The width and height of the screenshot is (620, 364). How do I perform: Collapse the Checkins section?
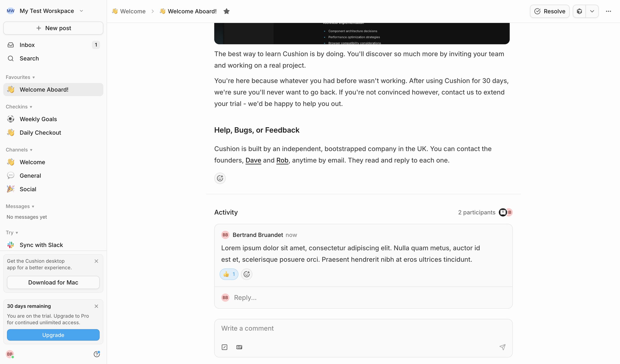pos(19,107)
